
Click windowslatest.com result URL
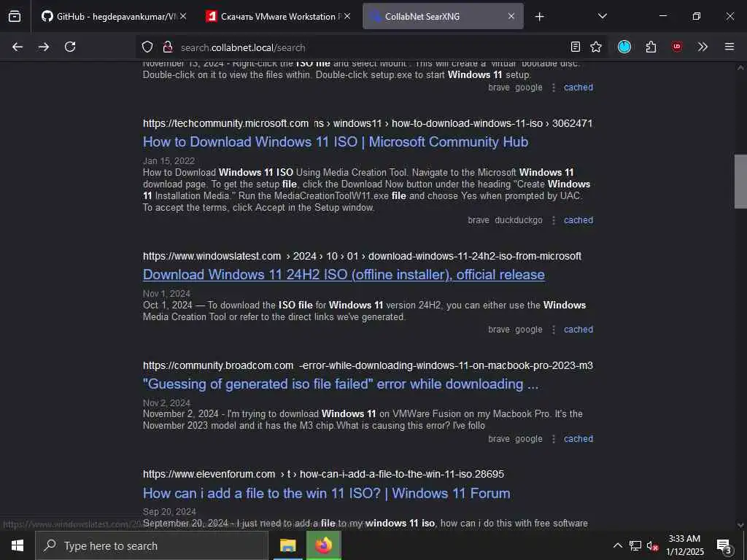click(362, 256)
